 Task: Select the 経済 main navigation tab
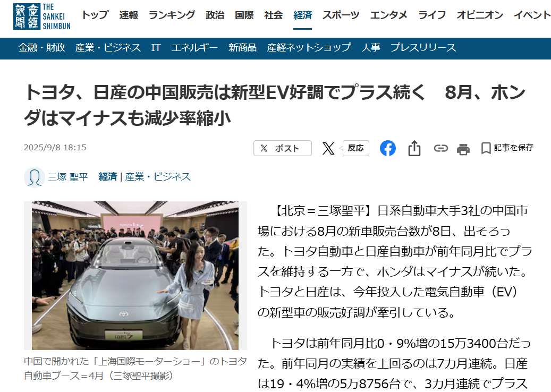tap(302, 15)
